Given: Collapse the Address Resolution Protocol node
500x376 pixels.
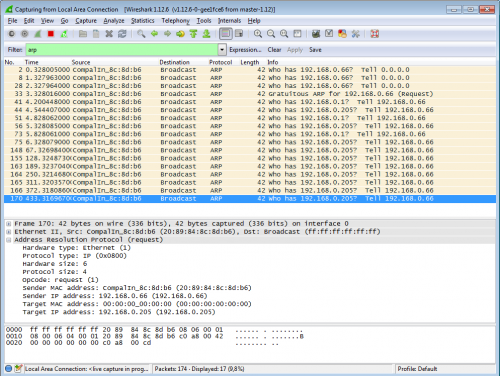Looking at the screenshot, I should (9, 240).
